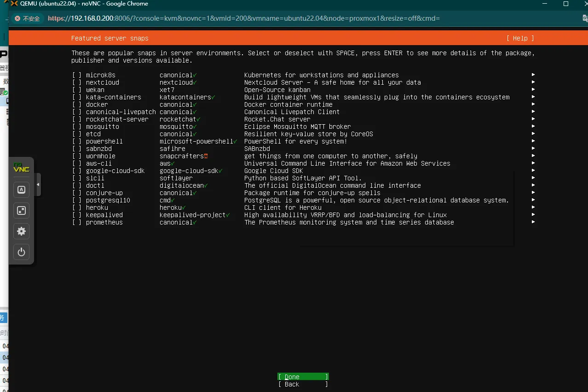588x392 pixels.
Task: Click the "microsoft-powershell" publisher name
Action: 196,141
